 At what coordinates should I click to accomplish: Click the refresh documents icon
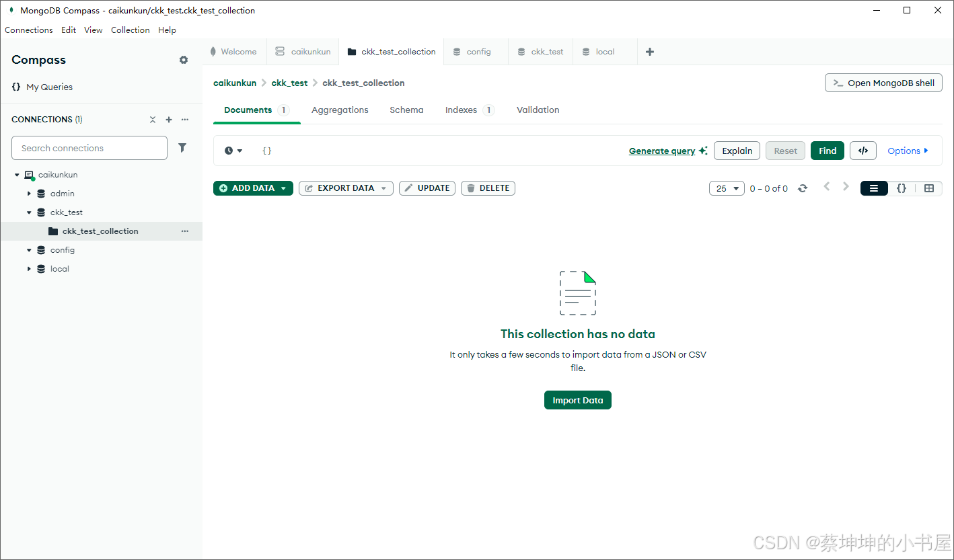click(803, 188)
